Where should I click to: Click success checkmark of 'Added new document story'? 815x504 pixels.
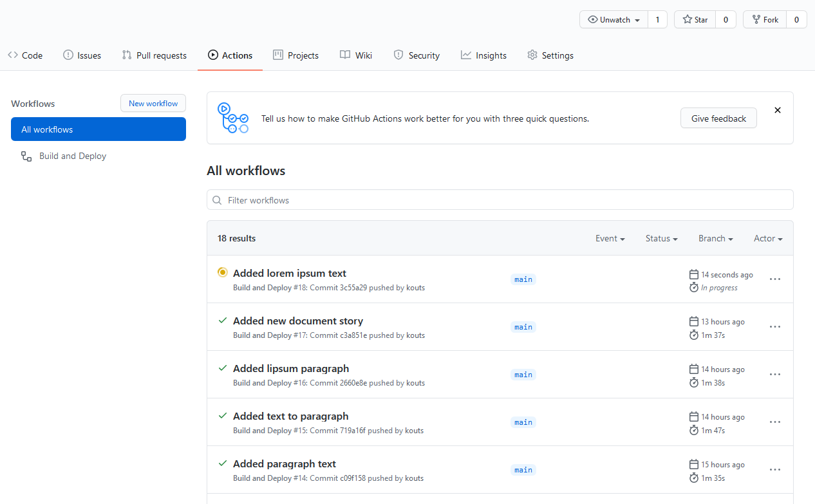(x=223, y=320)
